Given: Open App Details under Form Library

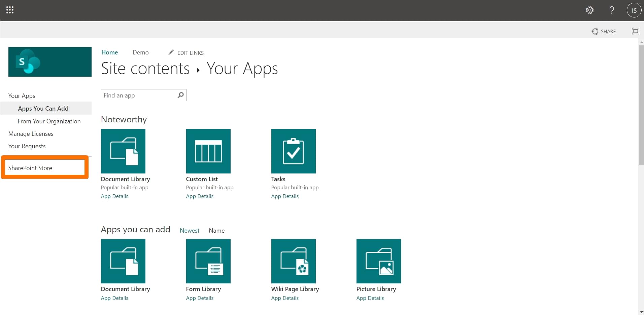Looking at the screenshot, I should [x=200, y=298].
